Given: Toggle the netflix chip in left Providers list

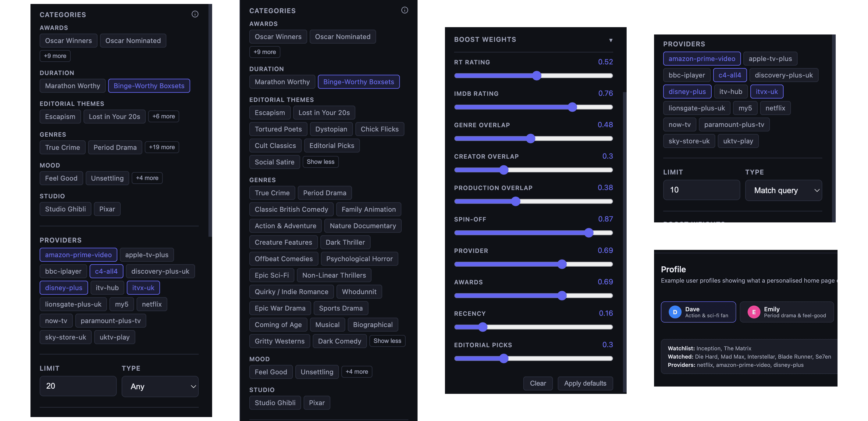Looking at the screenshot, I should [x=152, y=304].
